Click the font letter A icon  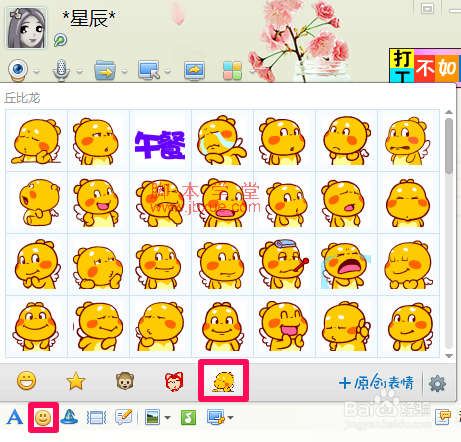[x=15, y=417]
